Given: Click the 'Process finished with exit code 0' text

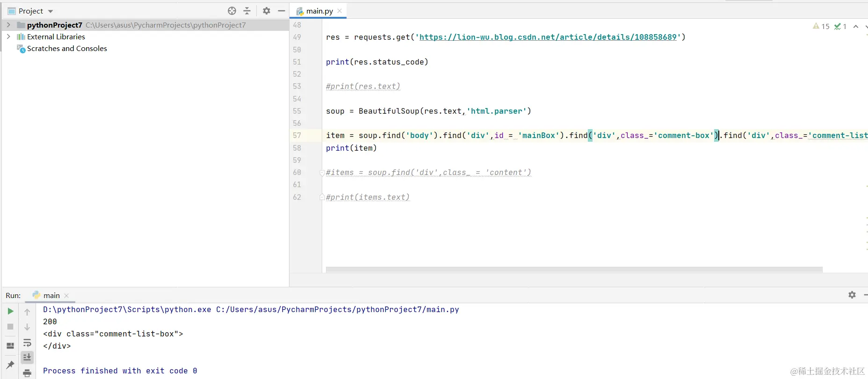Looking at the screenshot, I should [120, 371].
